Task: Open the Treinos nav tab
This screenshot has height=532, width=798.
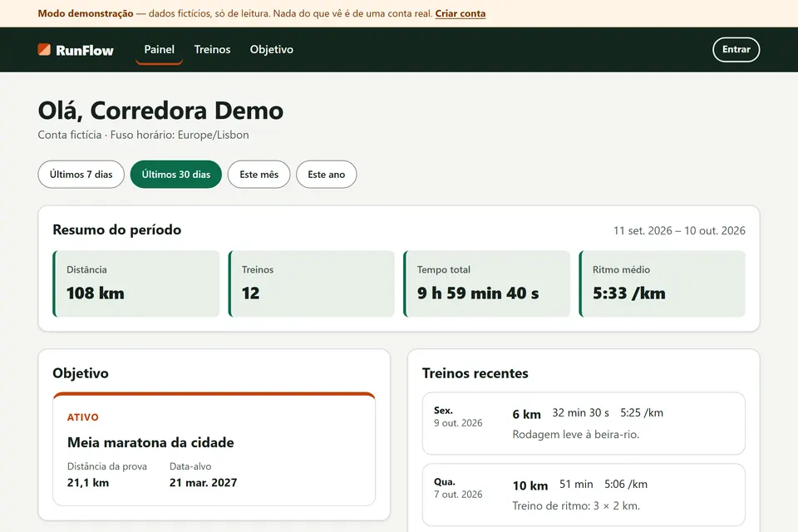Action: click(x=212, y=49)
